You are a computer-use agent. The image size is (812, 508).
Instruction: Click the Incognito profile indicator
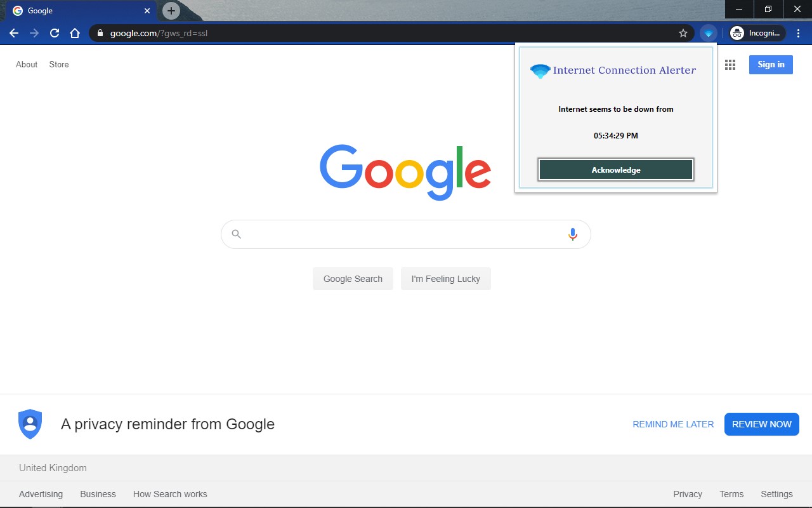[x=757, y=33]
